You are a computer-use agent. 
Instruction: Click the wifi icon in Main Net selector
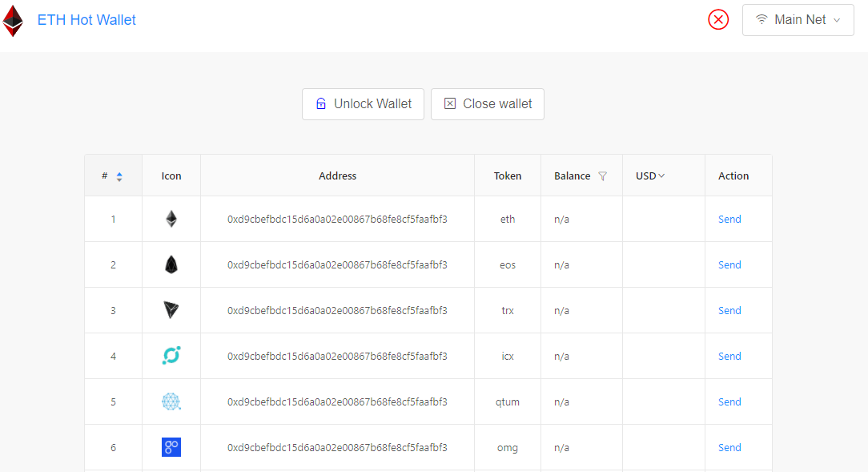[x=762, y=19]
